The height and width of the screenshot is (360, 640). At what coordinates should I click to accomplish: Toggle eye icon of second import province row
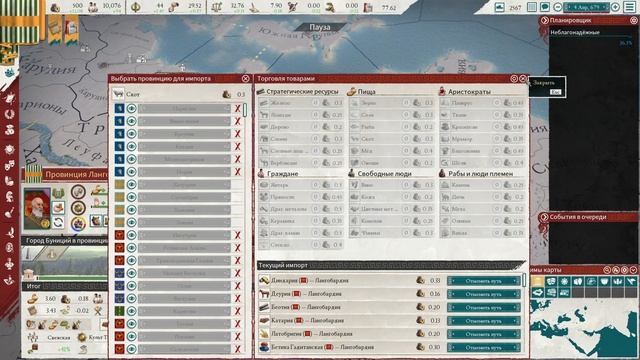click(131, 121)
